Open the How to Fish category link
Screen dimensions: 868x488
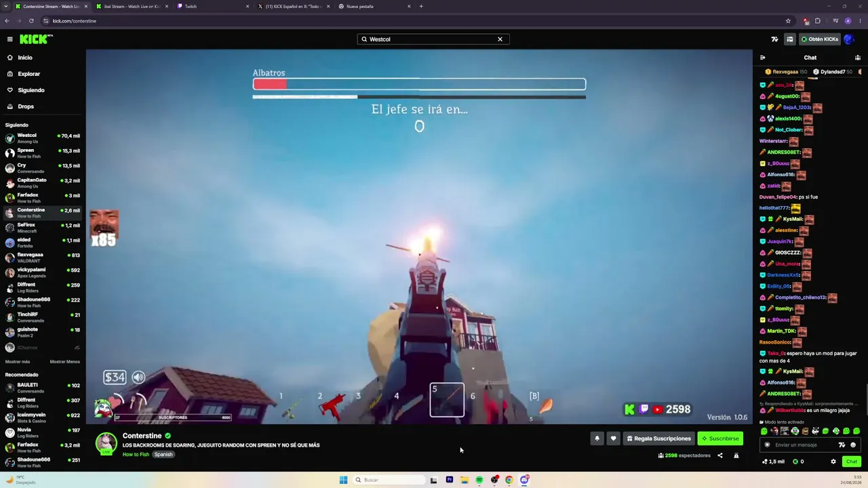pyautogui.click(x=136, y=455)
